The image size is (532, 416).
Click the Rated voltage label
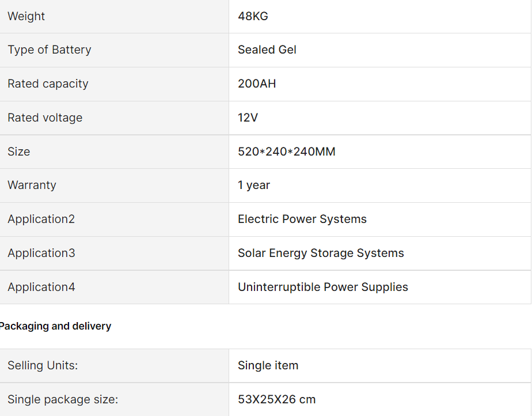(x=45, y=118)
